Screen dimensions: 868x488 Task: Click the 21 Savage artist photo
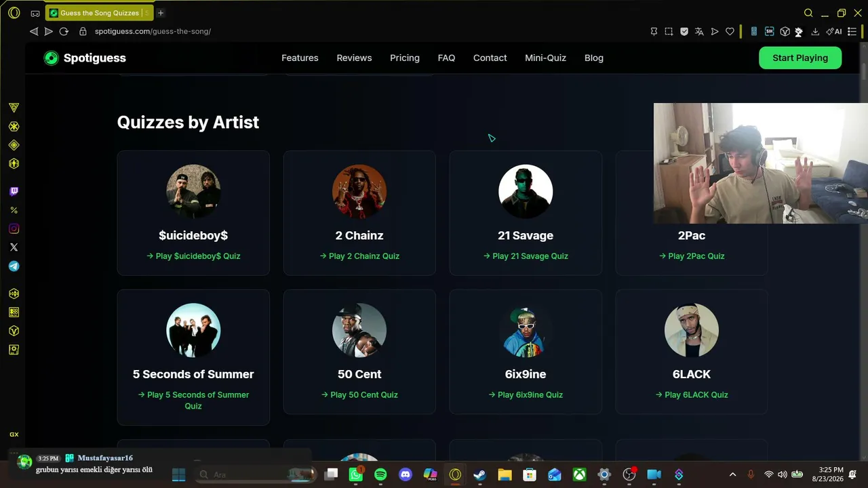(526, 192)
